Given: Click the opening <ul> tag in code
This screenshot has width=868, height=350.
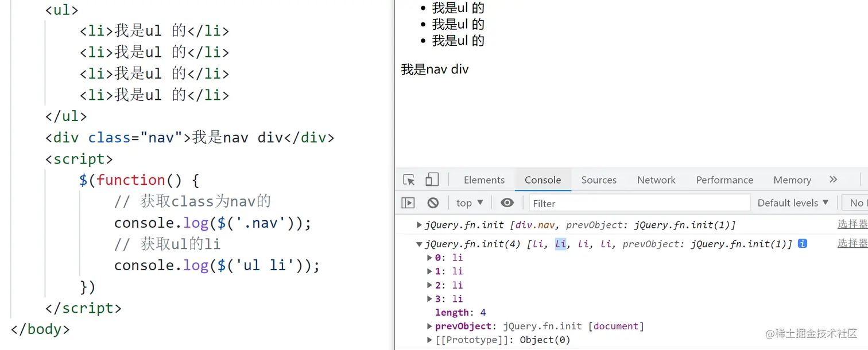Looking at the screenshot, I should (61, 10).
